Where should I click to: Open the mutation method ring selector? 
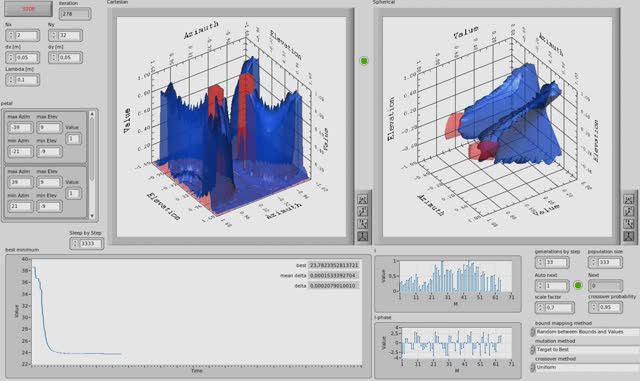(x=532, y=350)
